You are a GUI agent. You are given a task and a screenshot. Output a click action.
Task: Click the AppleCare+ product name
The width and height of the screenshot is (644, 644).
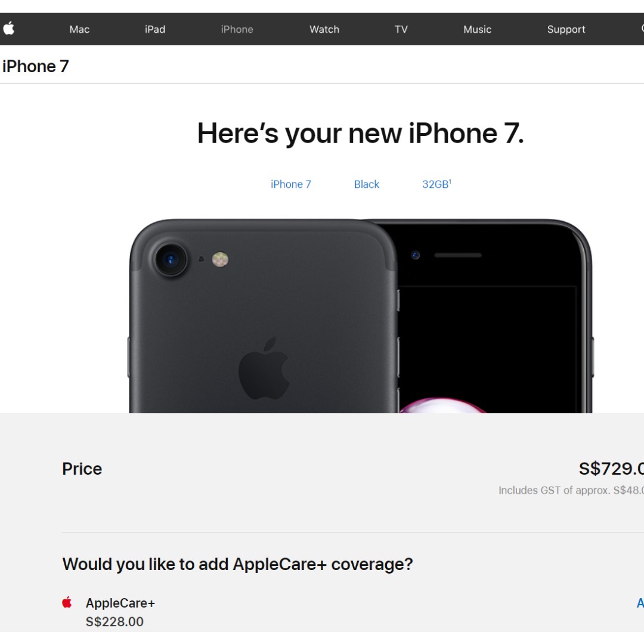click(x=120, y=603)
